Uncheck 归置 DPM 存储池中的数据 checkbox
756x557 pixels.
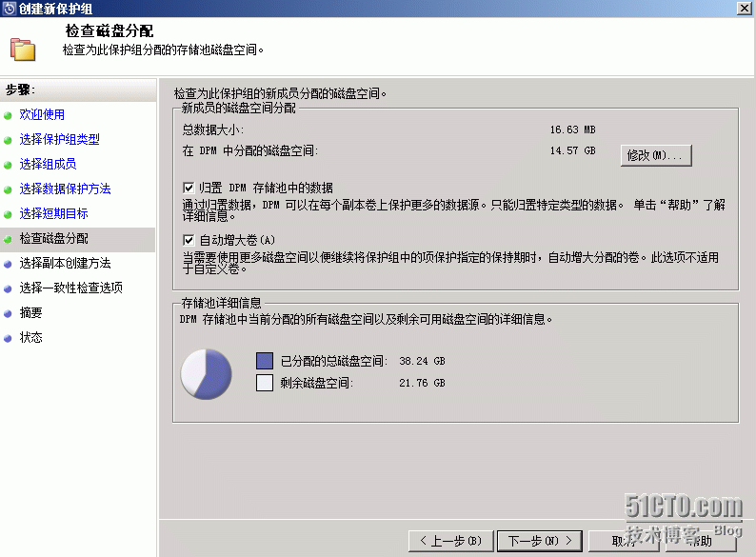tap(189, 188)
